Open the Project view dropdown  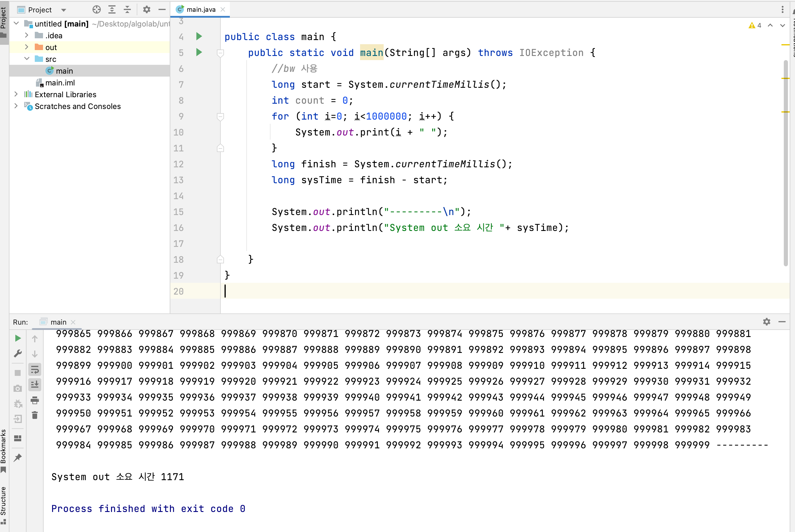point(63,10)
